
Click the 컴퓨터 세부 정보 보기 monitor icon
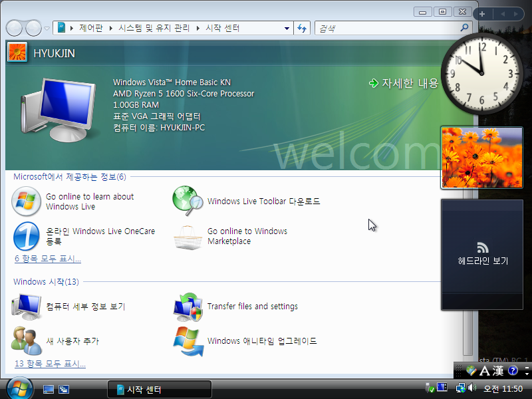coord(27,307)
